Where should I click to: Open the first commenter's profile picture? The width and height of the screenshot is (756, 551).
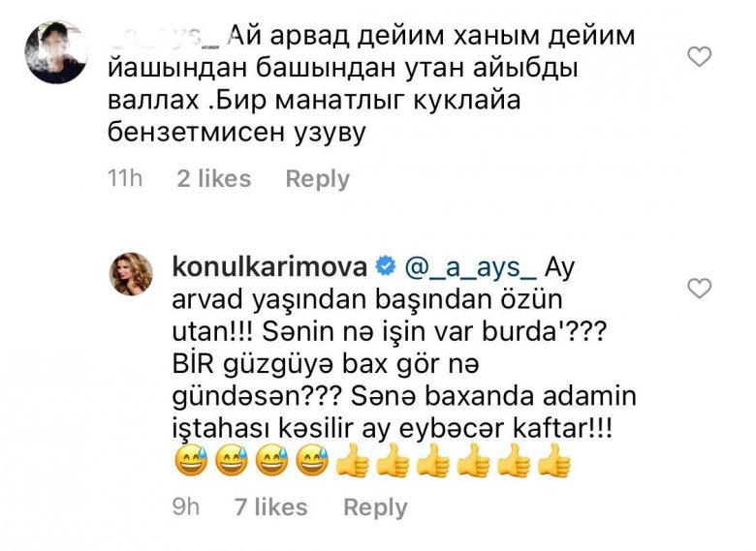tap(56, 52)
